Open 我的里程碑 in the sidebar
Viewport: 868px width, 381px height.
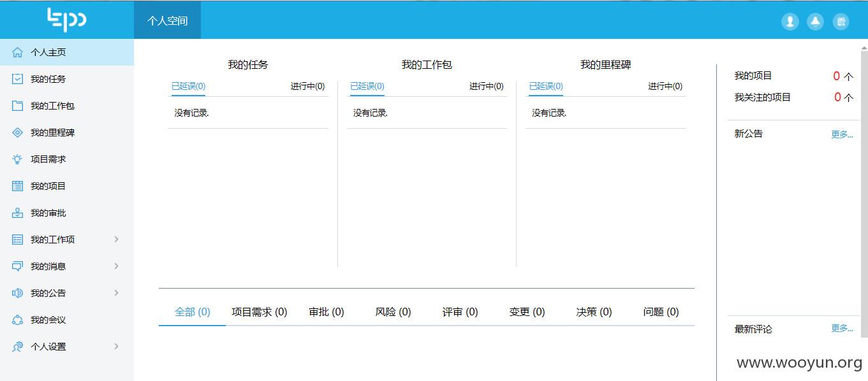tap(67, 133)
